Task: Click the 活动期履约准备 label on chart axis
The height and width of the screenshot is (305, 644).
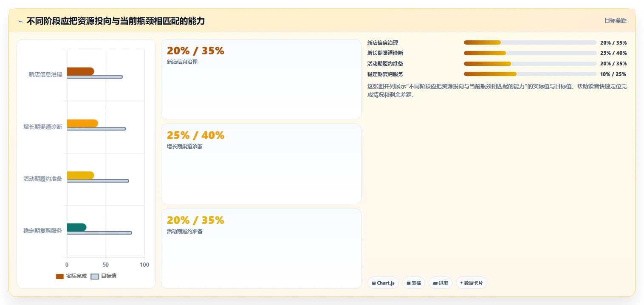Action: [43, 179]
